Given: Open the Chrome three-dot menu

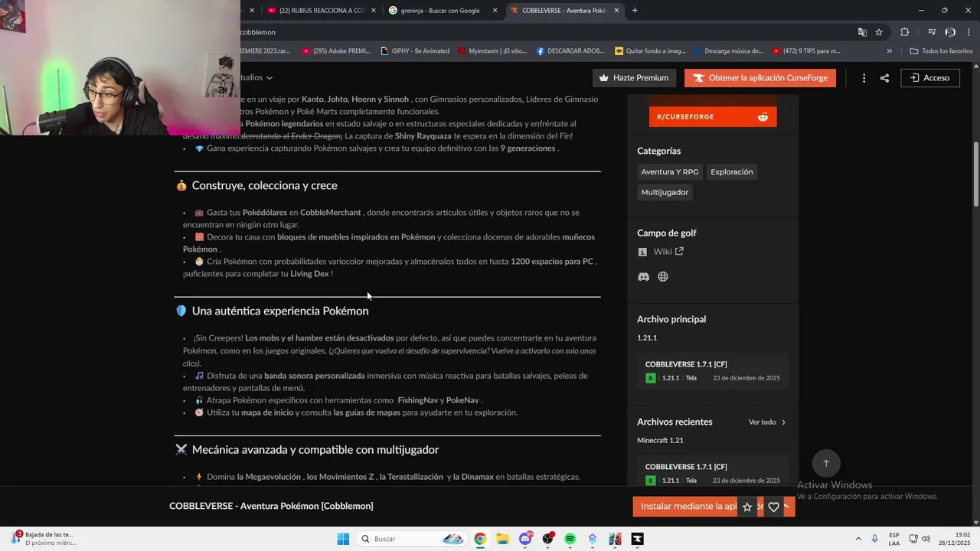Looking at the screenshot, I should tap(969, 32).
